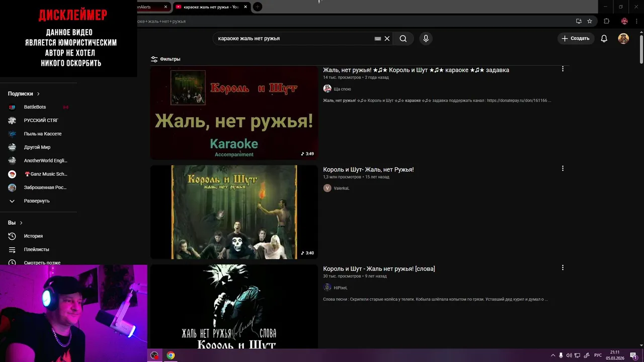Open Chrome three-dot menu

(636, 21)
